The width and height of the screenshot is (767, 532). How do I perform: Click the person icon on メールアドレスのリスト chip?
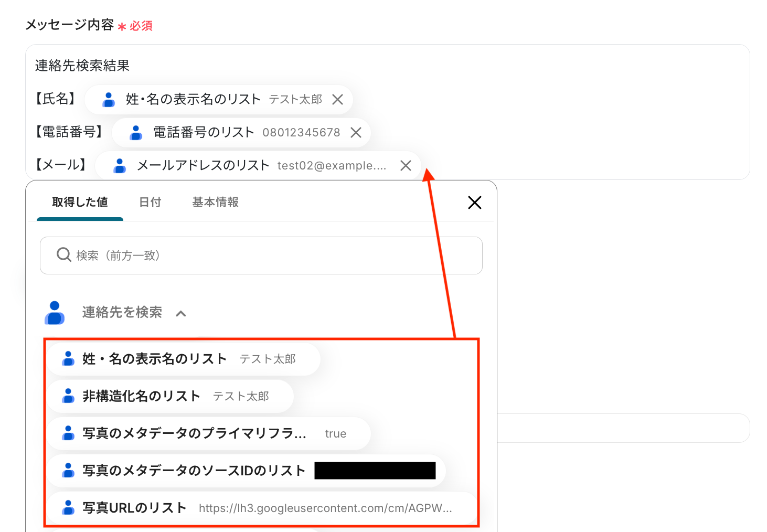point(120,166)
